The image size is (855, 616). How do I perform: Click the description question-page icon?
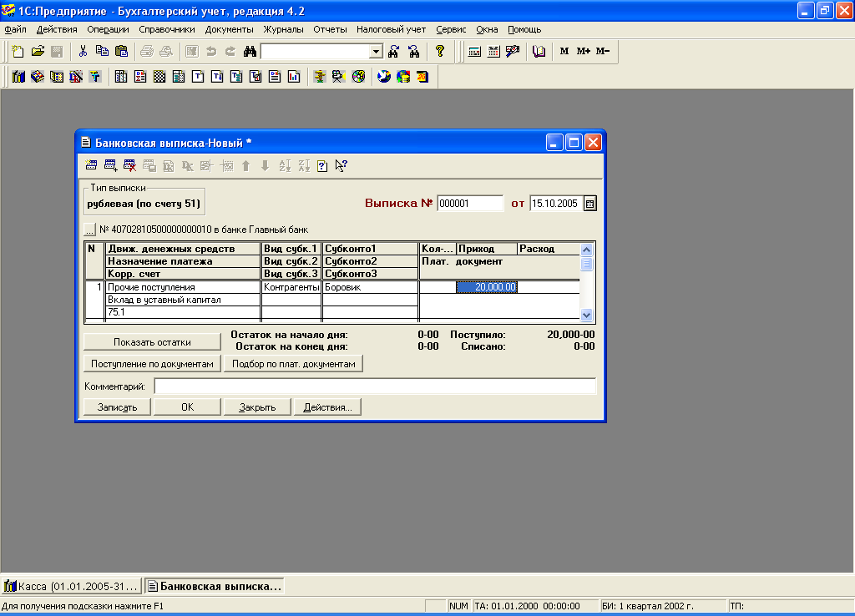(x=322, y=166)
